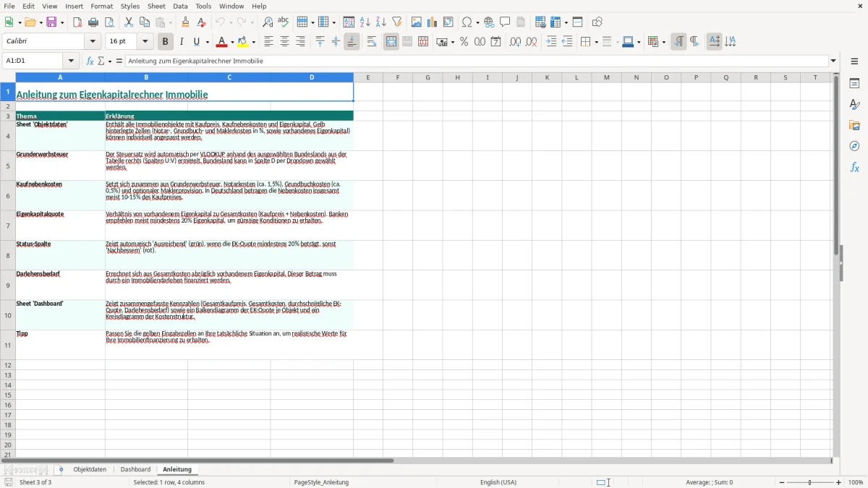Click the Insert Image icon
Image resolution: width=868 pixels, height=488 pixels.
(x=417, y=22)
